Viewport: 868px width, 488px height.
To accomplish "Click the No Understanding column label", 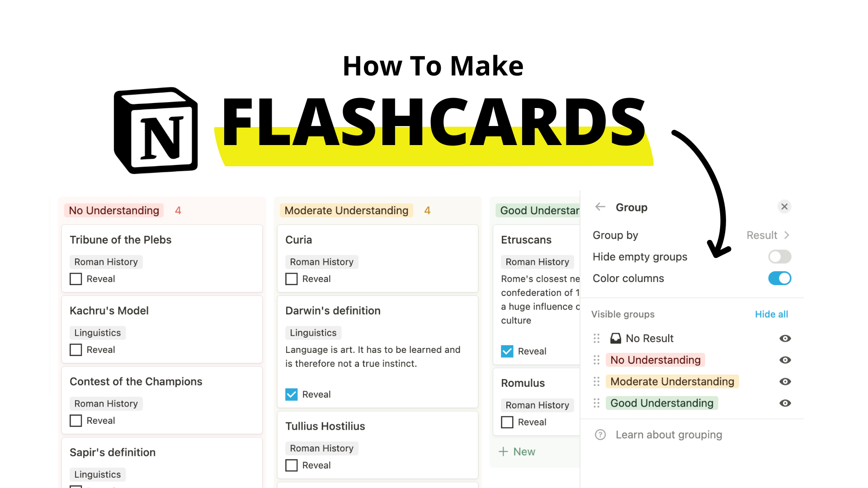I will pyautogui.click(x=114, y=210).
